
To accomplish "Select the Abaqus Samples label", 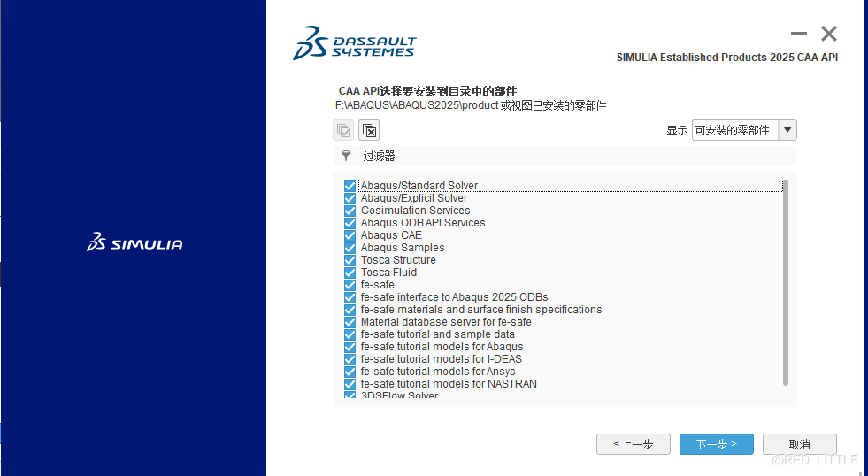I will [403, 248].
